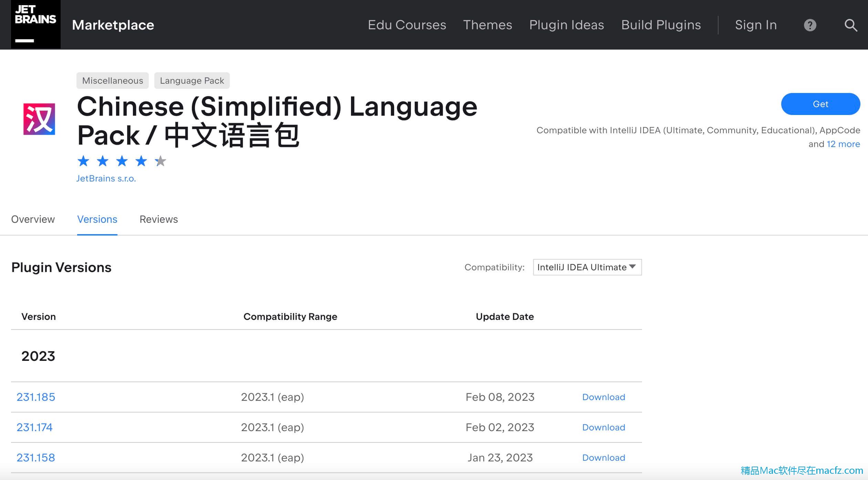Open the JetBrains s.r.o. vendor link
This screenshot has height=480, width=868.
point(106,178)
